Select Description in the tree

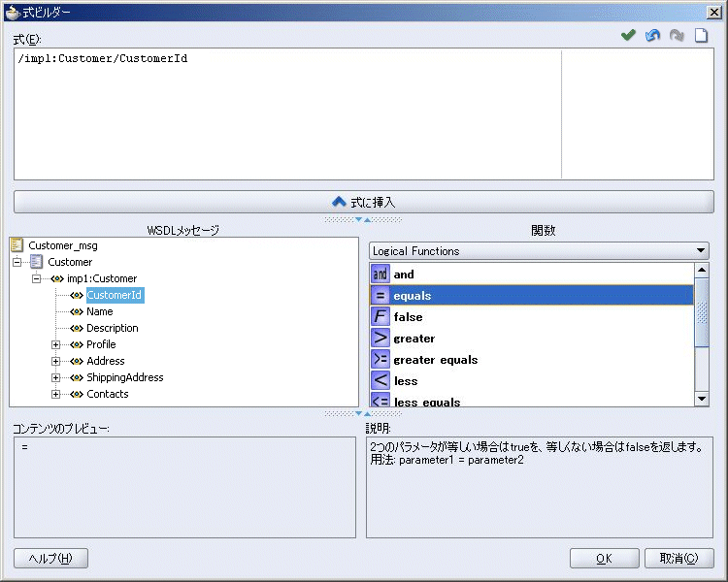point(113,328)
